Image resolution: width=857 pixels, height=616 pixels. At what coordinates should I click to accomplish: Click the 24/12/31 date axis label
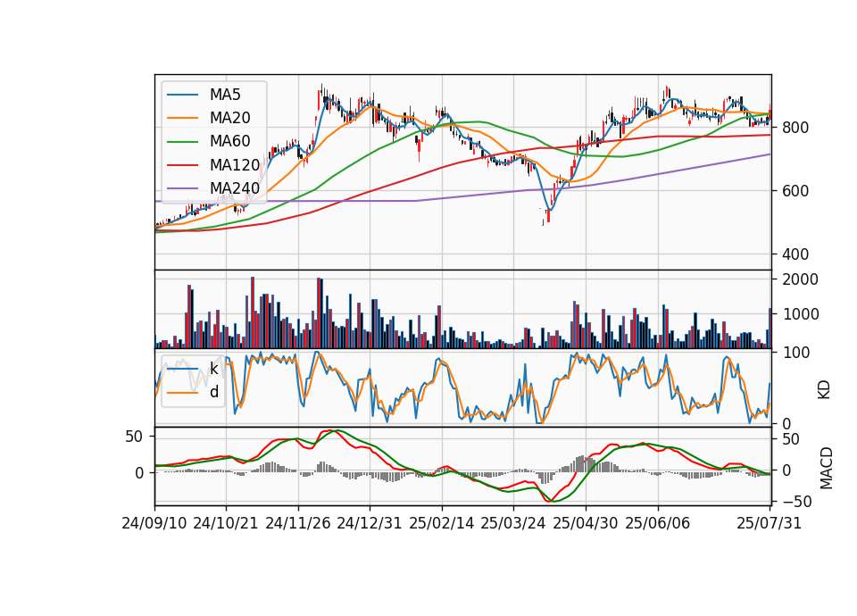click(370, 523)
